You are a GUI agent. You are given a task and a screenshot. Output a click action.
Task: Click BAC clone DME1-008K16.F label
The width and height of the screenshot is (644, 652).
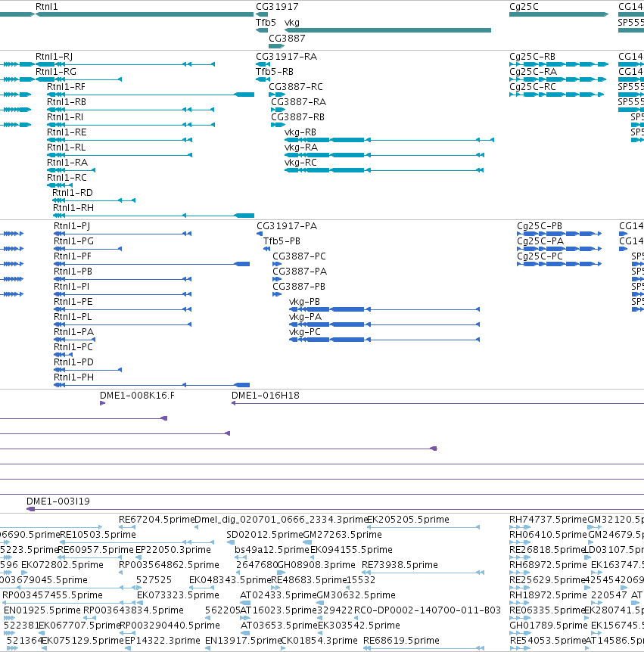coord(137,396)
